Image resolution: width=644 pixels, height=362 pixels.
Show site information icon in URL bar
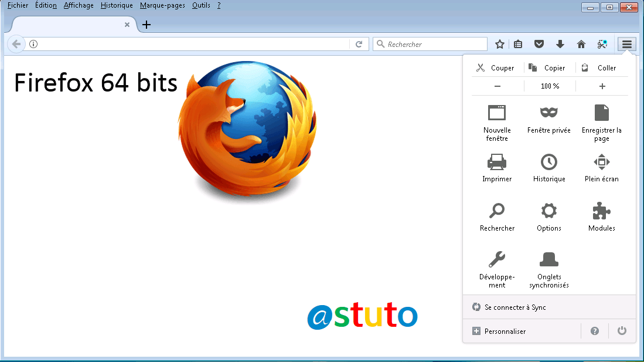click(x=33, y=44)
